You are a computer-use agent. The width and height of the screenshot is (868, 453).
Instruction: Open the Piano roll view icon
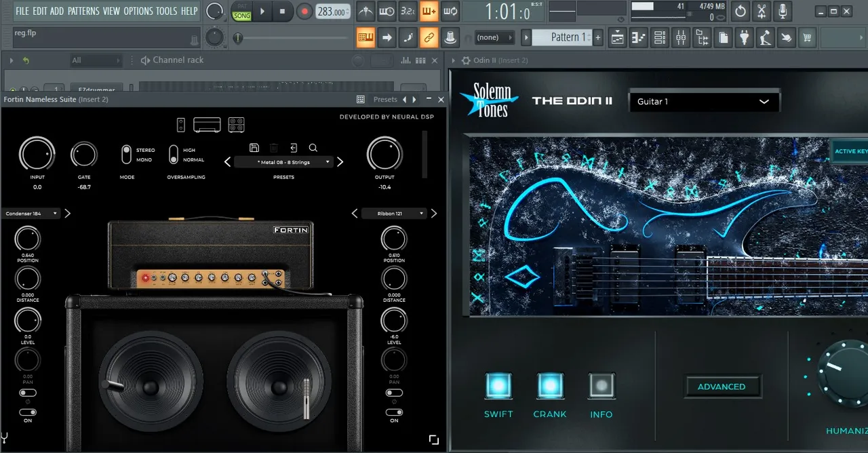click(639, 37)
